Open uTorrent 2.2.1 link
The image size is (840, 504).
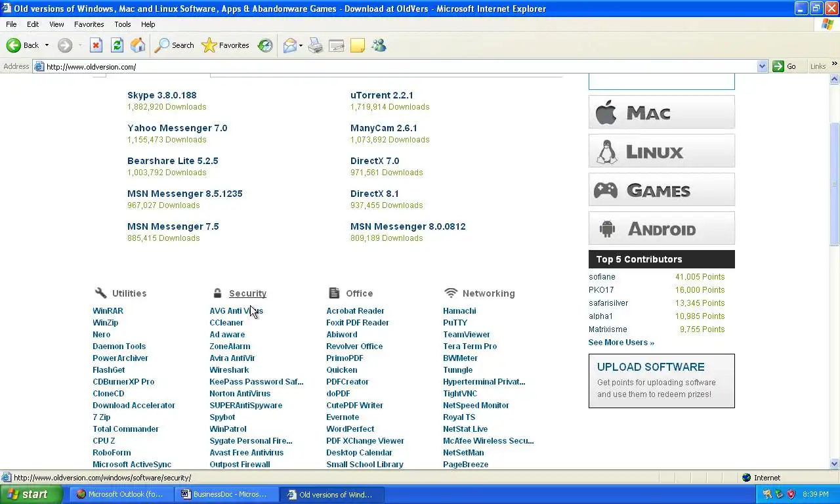tap(382, 95)
